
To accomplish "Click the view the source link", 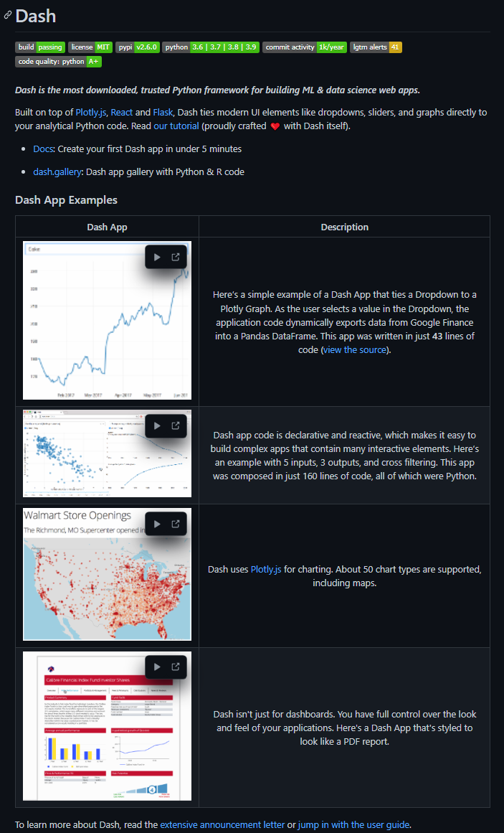I will click(355, 349).
